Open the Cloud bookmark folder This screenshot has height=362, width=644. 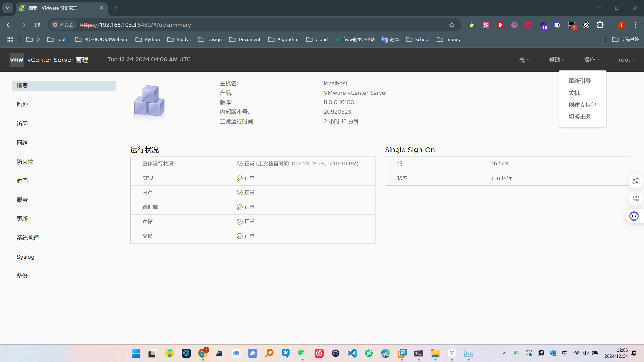coord(317,39)
